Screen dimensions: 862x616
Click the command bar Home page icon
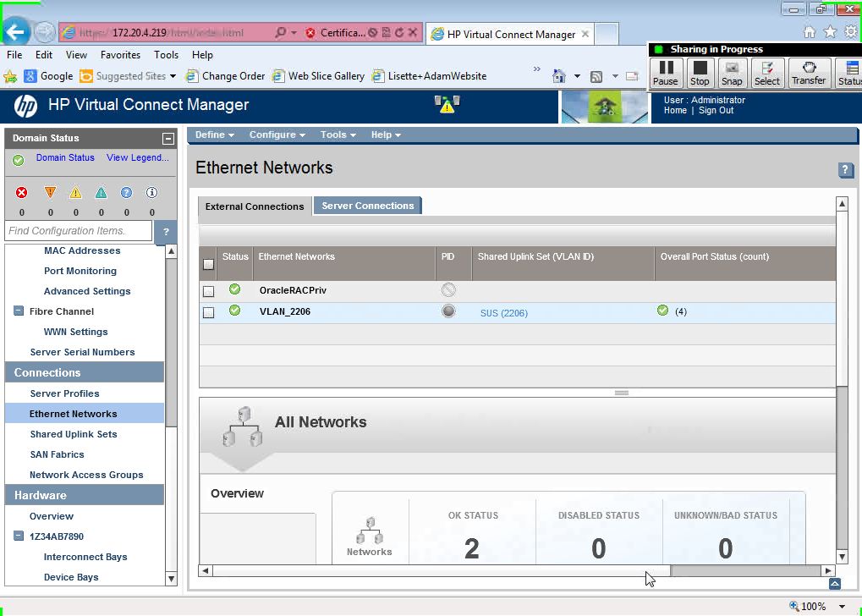point(559,76)
